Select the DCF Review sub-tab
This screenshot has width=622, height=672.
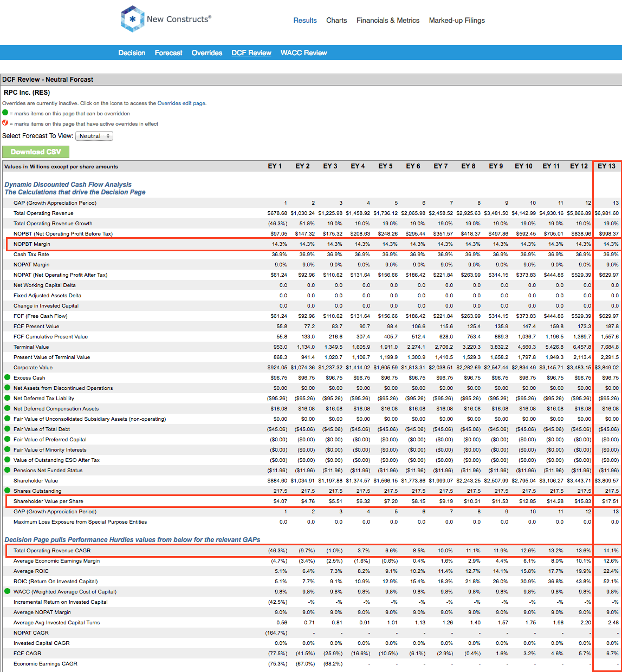coord(251,53)
